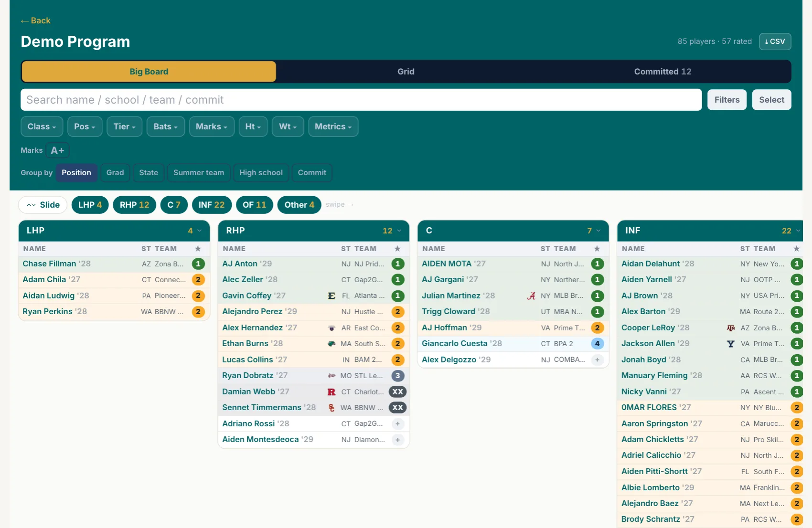Image resolution: width=812 pixels, height=528 pixels.
Task: Click Ryan Dobratz's commit logo
Action: click(331, 376)
